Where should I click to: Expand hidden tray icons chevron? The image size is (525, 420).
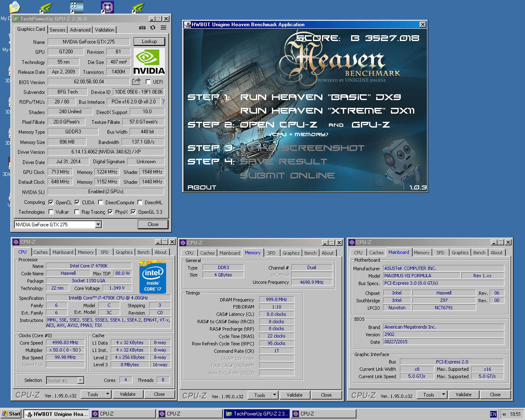tap(504, 414)
